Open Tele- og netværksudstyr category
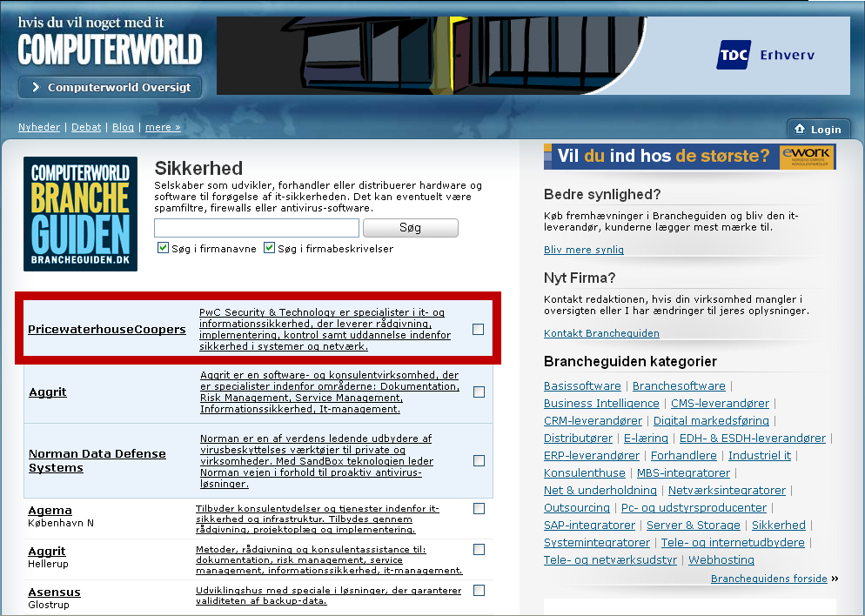The image size is (865, 616). [x=610, y=559]
